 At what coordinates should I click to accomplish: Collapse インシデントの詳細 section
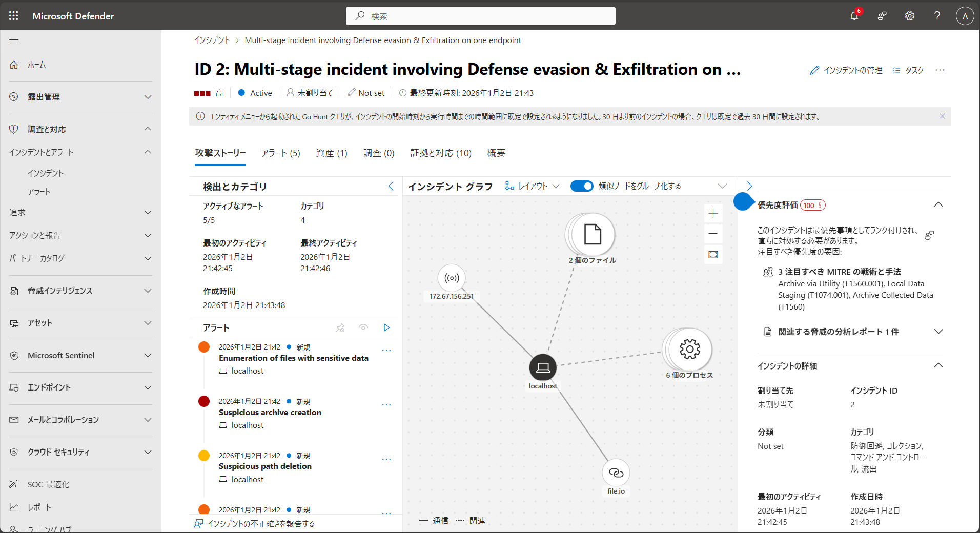pos(938,365)
